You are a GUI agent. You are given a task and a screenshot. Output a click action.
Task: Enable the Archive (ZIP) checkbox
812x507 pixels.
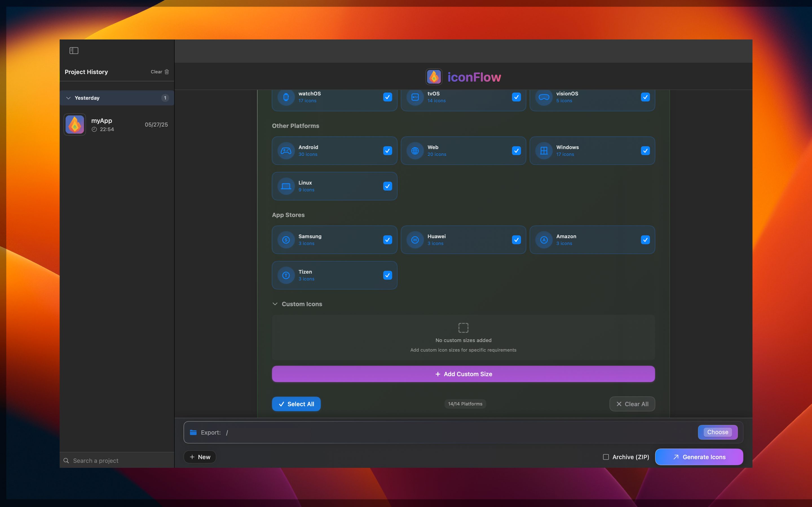click(x=606, y=457)
